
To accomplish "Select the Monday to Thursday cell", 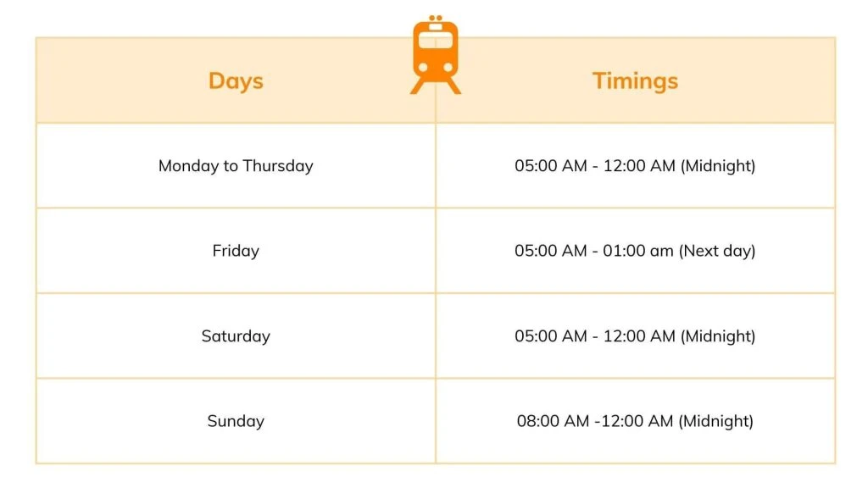I will [236, 166].
